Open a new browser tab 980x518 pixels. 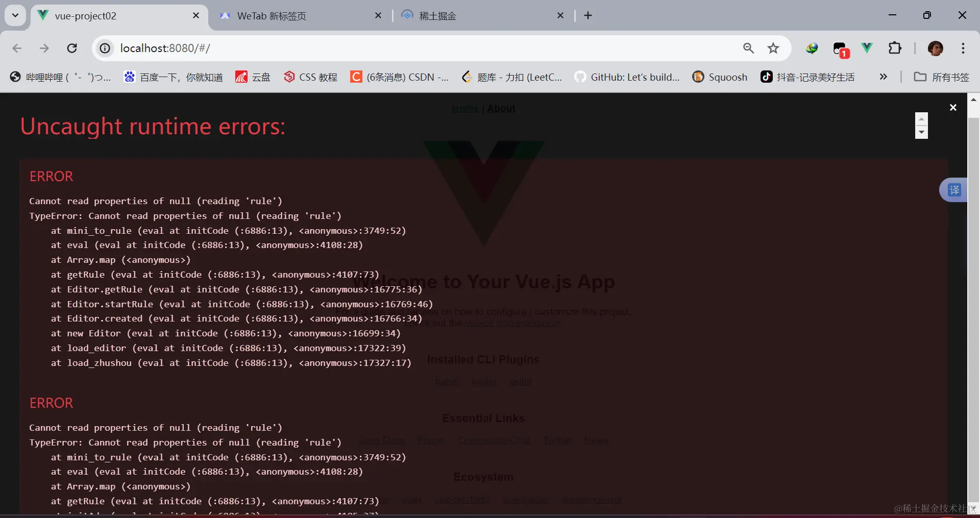588,16
